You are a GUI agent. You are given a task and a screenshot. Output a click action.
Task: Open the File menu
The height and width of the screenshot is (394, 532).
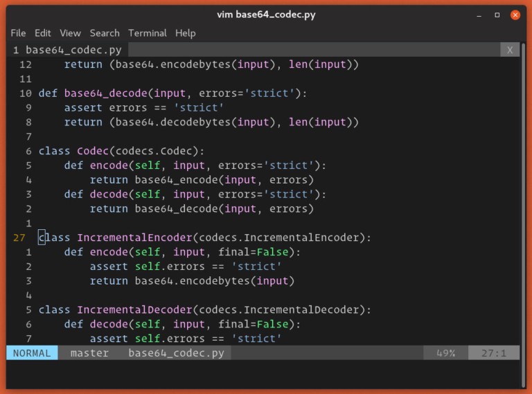18,33
